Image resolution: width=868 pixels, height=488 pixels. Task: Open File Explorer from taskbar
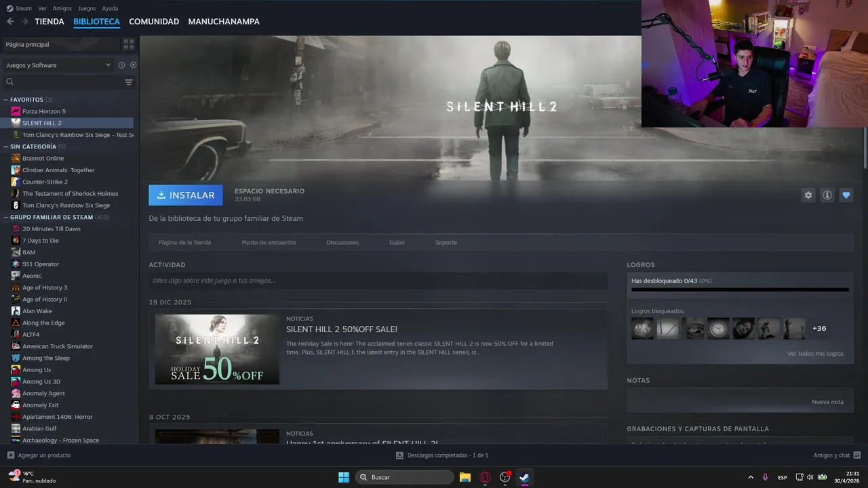pyautogui.click(x=465, y=477)
